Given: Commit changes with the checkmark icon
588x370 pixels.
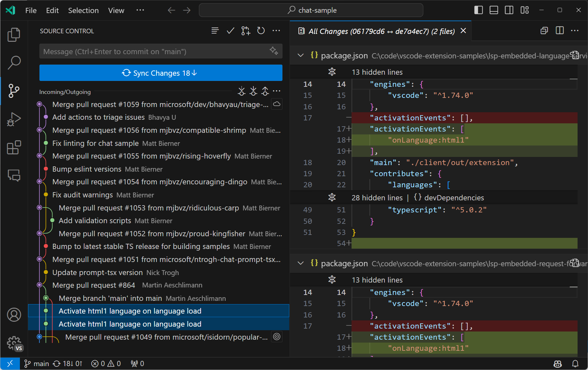Looking at the screenshot, I should pos(230,31).
